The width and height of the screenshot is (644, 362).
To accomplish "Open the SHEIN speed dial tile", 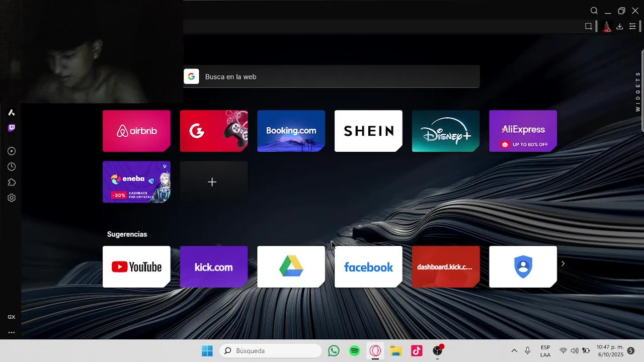I will [368, 131].
